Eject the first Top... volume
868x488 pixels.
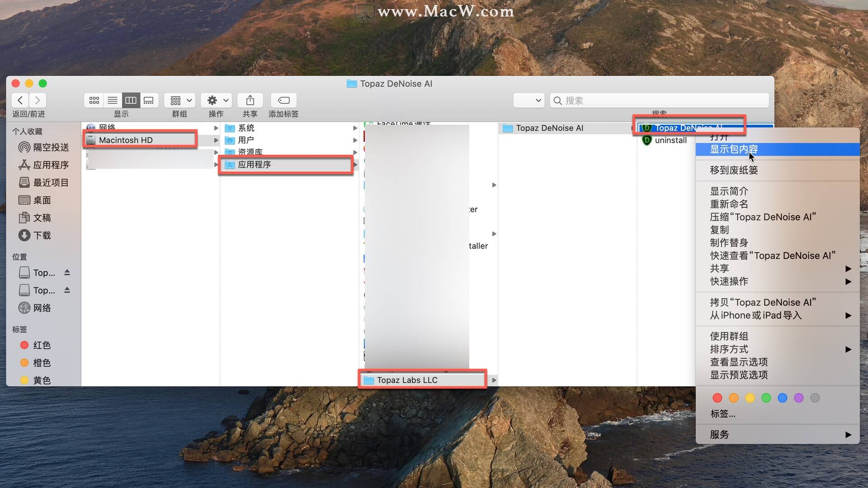[67, 272]
